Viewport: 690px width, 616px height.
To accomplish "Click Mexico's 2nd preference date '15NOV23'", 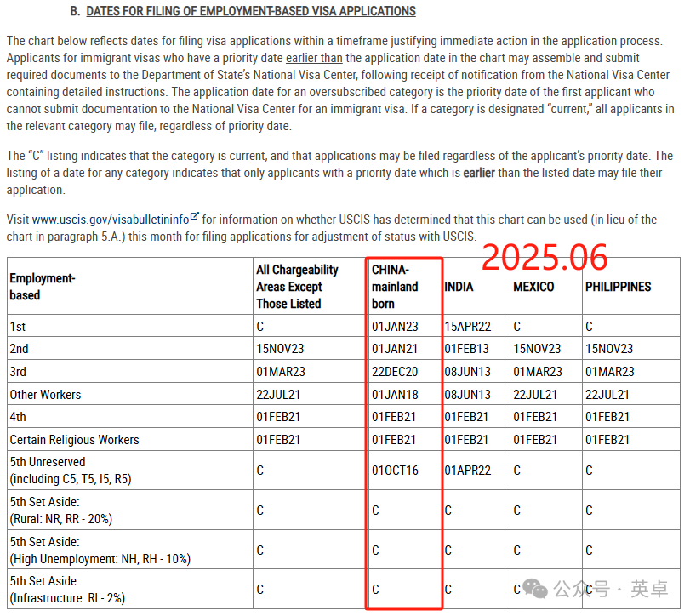I will 538,349.
